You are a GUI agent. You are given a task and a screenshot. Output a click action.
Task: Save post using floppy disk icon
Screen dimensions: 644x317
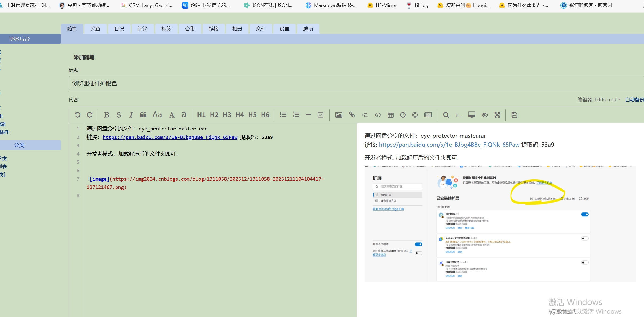pos(514,115)
